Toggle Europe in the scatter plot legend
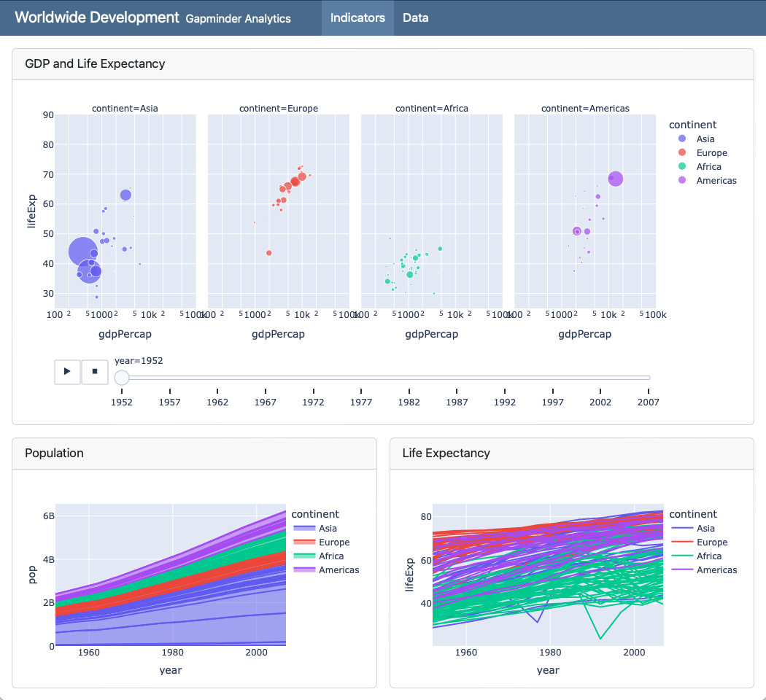Screen dimensions: 766x700 pyautogui.click(x=711, y=153)
